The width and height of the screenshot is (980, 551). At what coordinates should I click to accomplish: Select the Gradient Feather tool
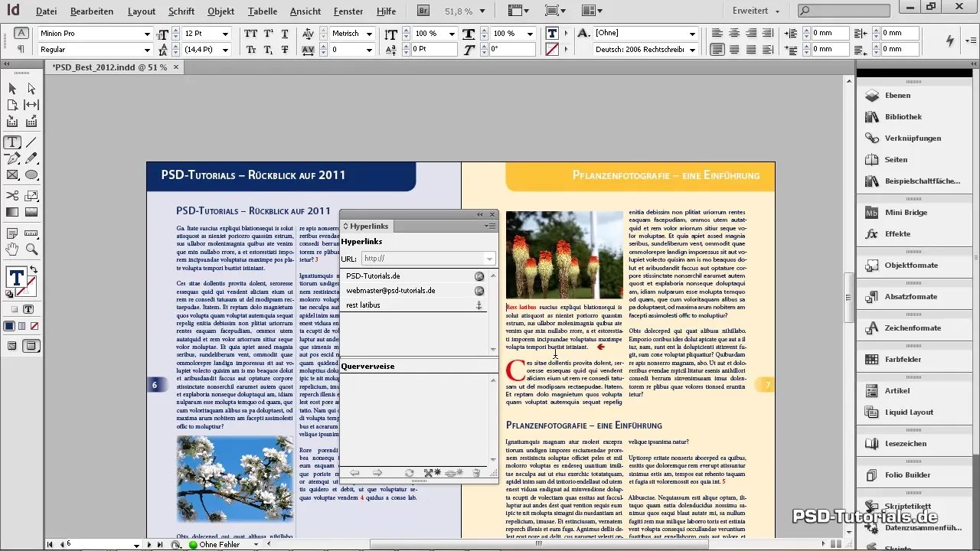(x=31, y=212)
